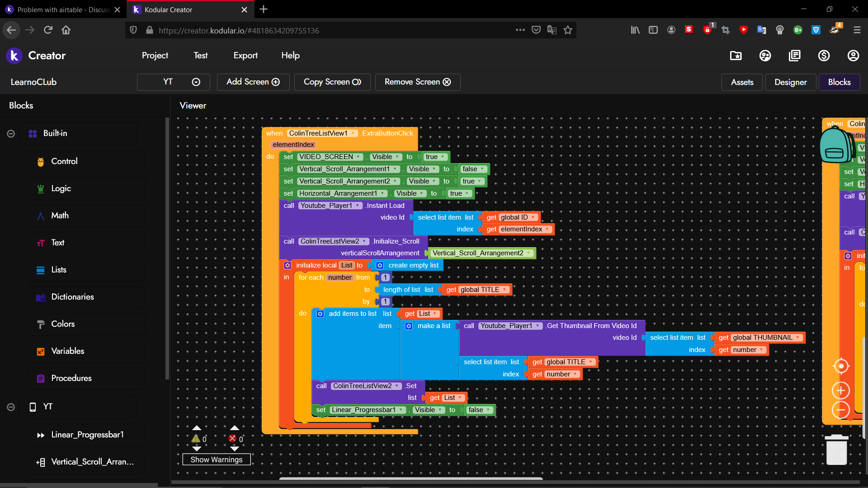Click the Add Screen button
The image size is (868, 488).
(x=253, y=82)
